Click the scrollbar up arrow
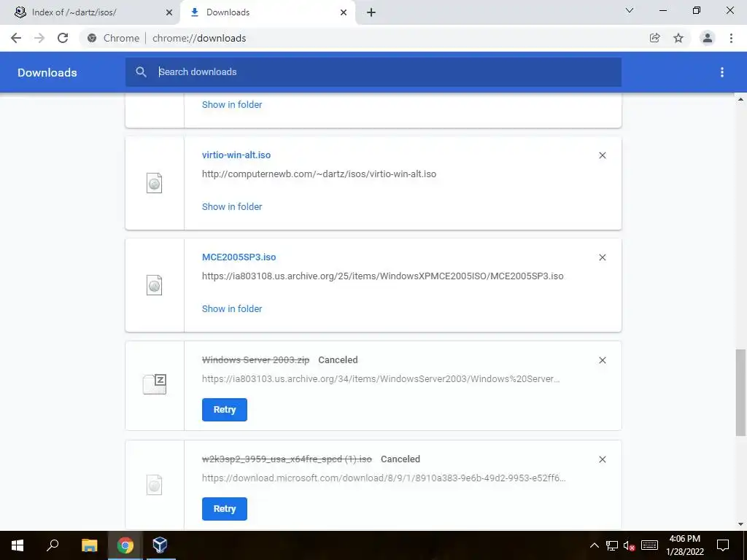The width and height of the screenshot is (747, 560). click(x=740, y=99)
